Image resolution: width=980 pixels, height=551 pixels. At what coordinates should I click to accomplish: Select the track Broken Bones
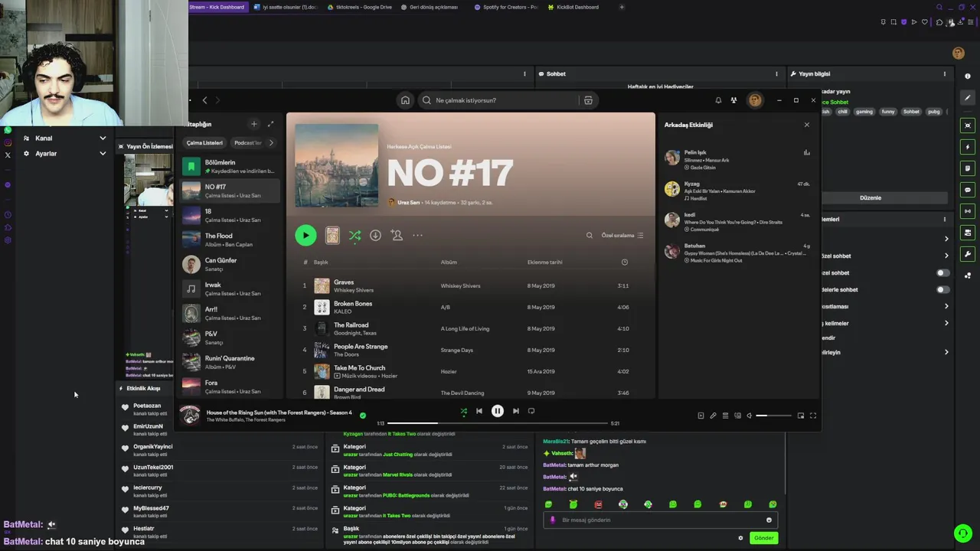(353, 304)
